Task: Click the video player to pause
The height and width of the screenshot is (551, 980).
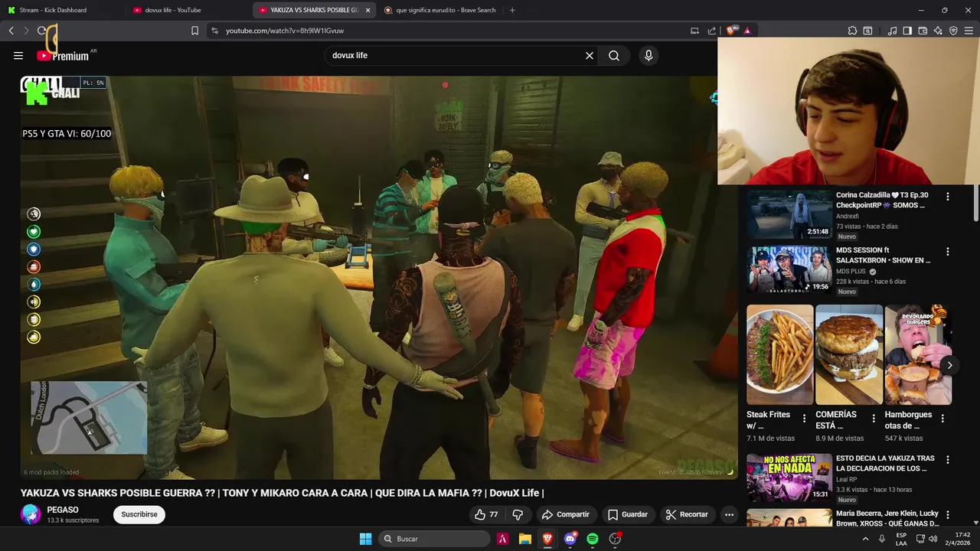Action: coord(379,277)
